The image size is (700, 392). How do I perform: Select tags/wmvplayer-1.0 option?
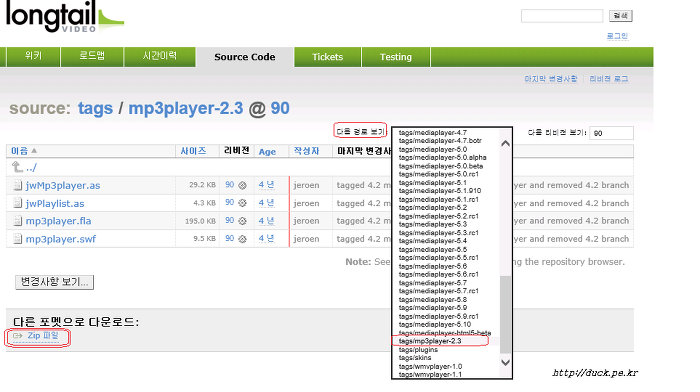pos(430,367)
